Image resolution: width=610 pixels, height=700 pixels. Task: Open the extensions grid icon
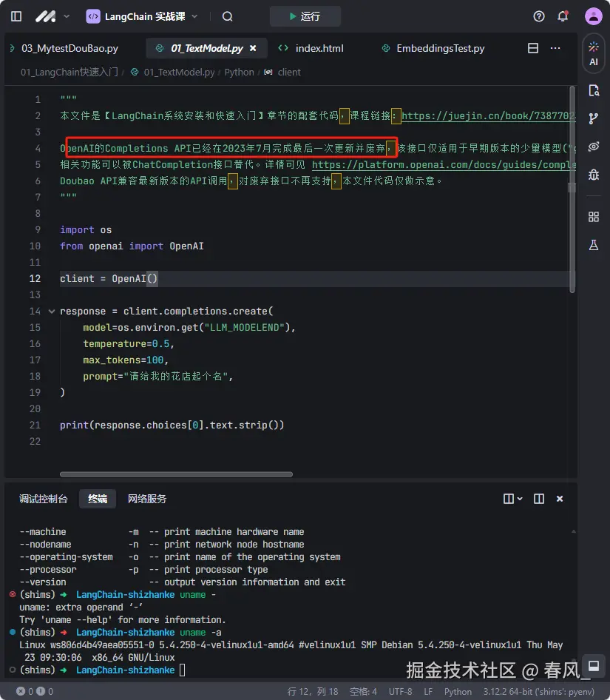(x=594, y=217)
